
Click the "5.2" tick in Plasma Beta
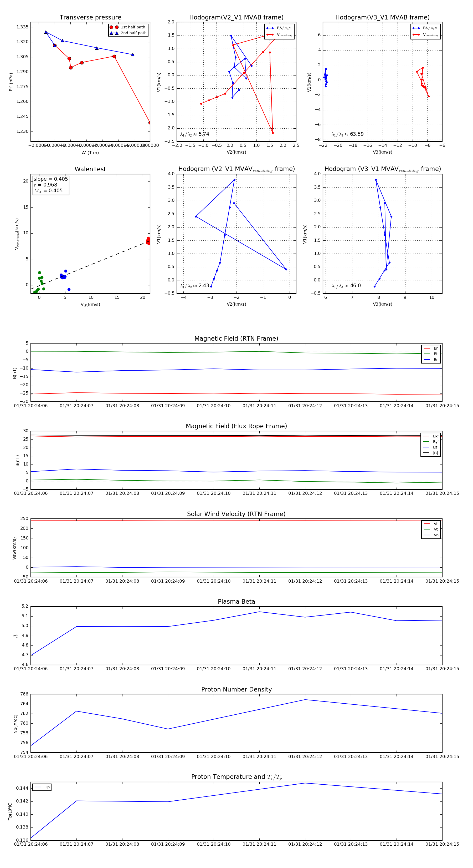pyautogui.click(x=25, y=606)
